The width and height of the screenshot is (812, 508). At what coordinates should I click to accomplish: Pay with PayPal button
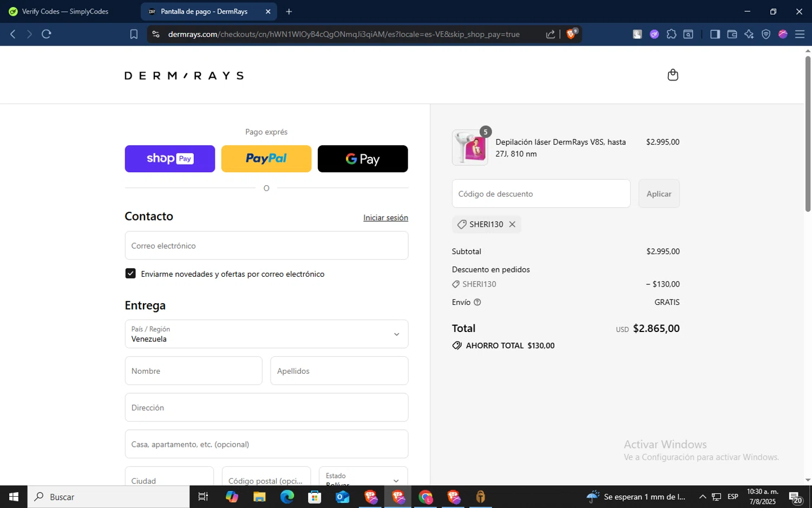(x=266, y=159)
